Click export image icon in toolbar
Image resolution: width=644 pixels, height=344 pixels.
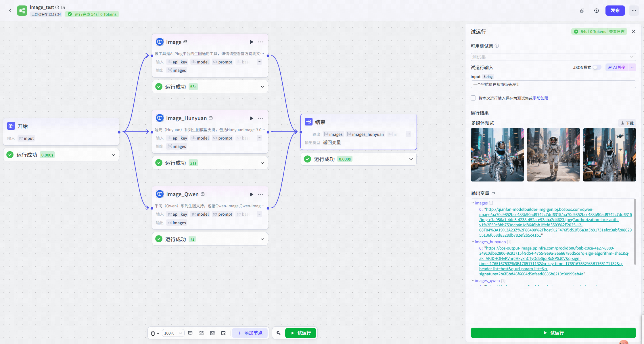[x=212, y=333]
